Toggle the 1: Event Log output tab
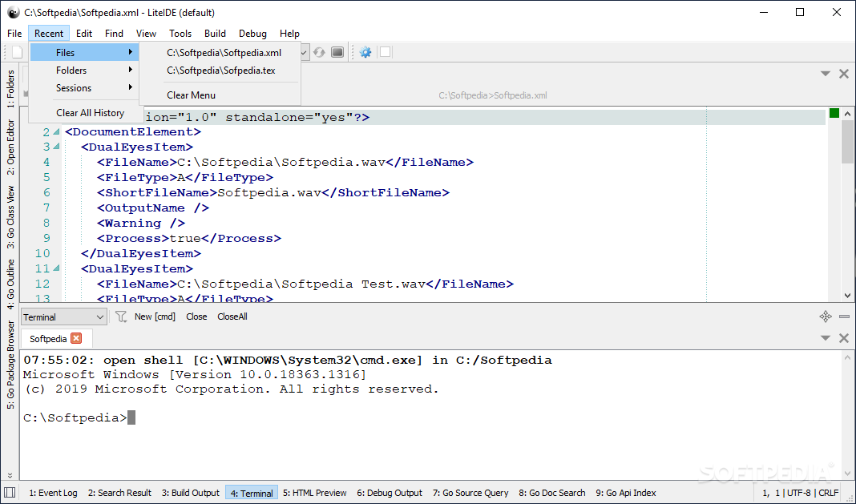856x504 pixels. [53, 493]
